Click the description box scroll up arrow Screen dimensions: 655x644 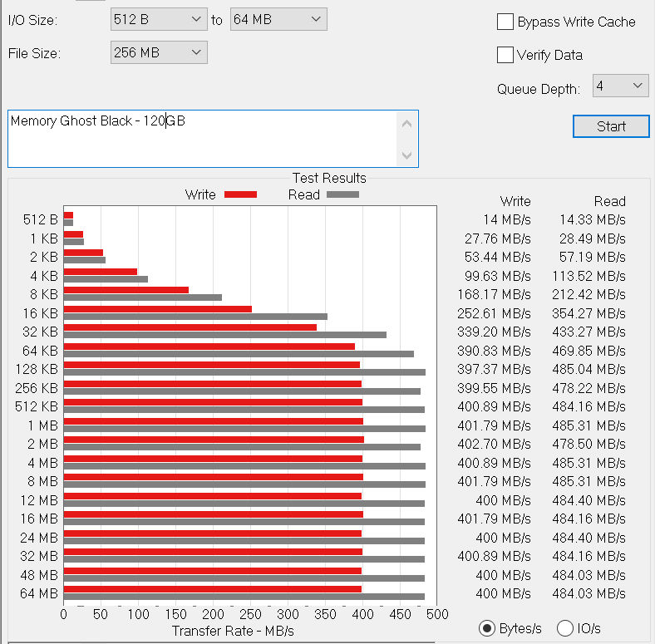tap(406, 124)
